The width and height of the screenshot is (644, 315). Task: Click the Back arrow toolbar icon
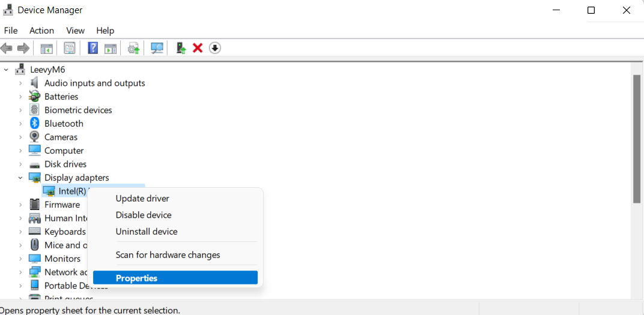coord(7,49)
